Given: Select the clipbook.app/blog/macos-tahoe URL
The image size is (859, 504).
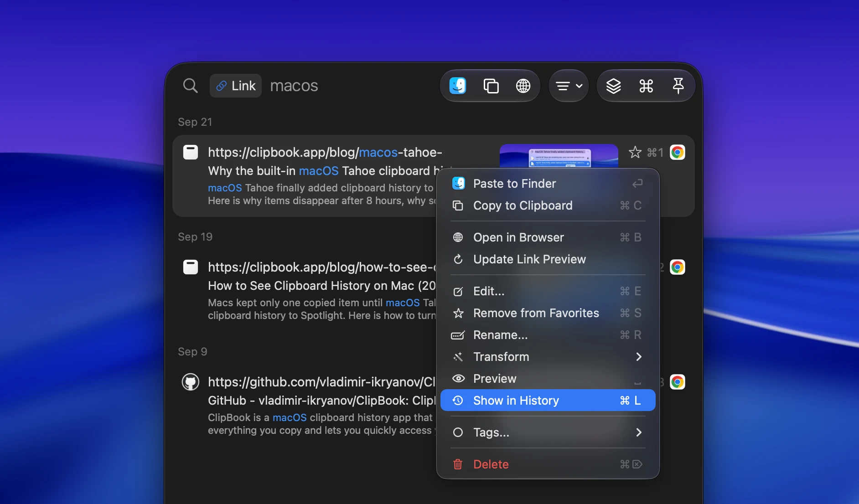Looking at the screenshot, I should pos(325,152).
